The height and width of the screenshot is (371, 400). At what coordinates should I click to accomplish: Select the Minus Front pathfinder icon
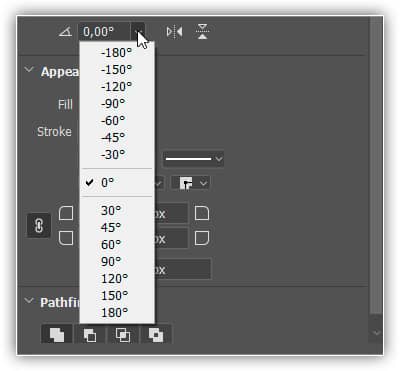coord(90,334)
